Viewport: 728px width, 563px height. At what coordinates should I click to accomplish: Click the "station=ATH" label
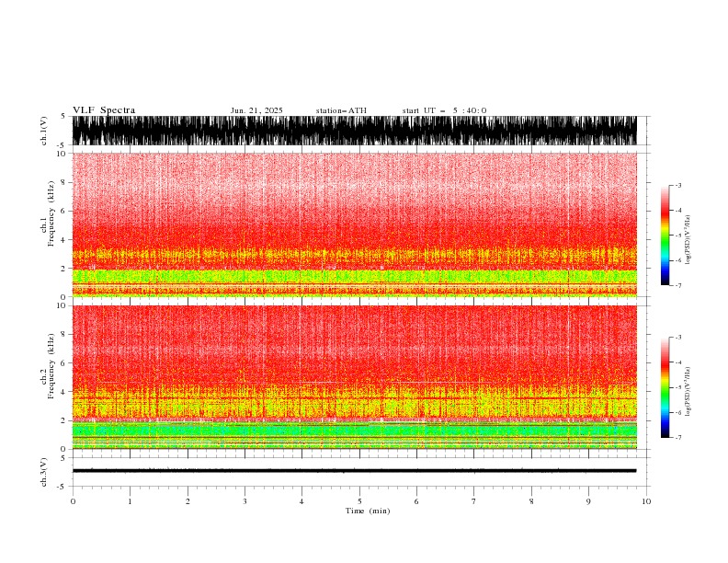pyautogui.click(x=341, y=110)
